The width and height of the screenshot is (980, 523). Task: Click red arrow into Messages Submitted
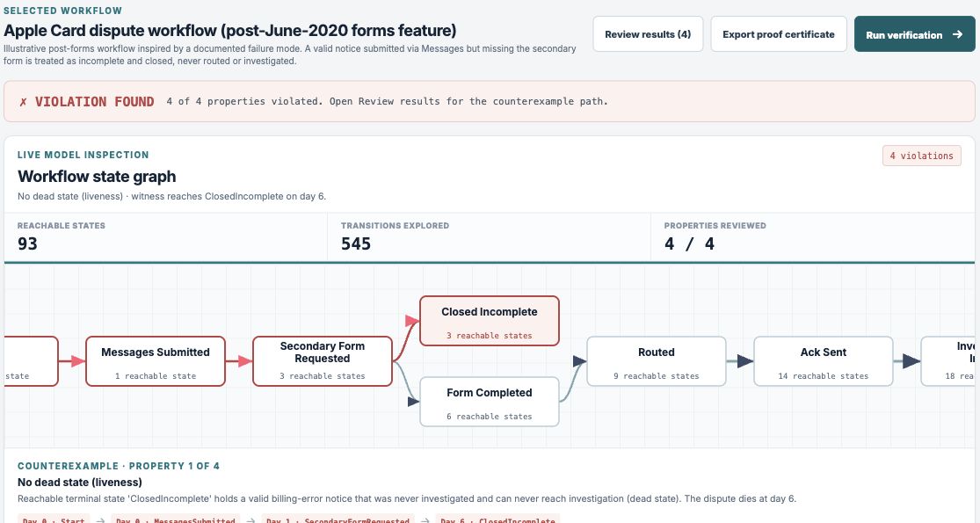point(77,361)
